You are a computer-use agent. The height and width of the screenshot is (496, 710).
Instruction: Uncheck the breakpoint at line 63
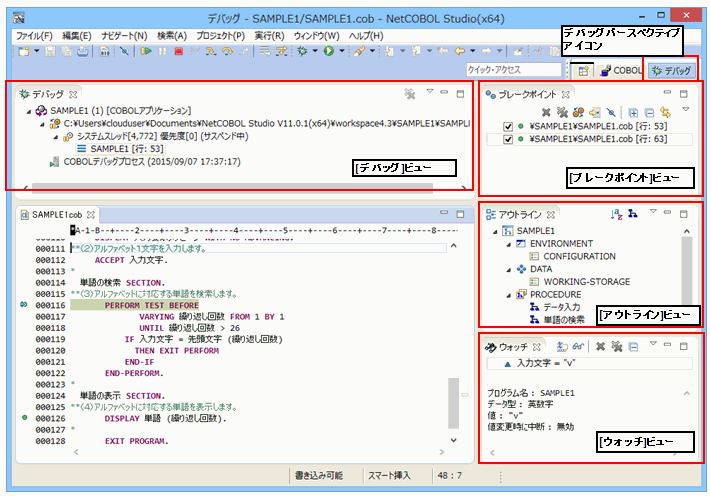[x=508, y=139]
